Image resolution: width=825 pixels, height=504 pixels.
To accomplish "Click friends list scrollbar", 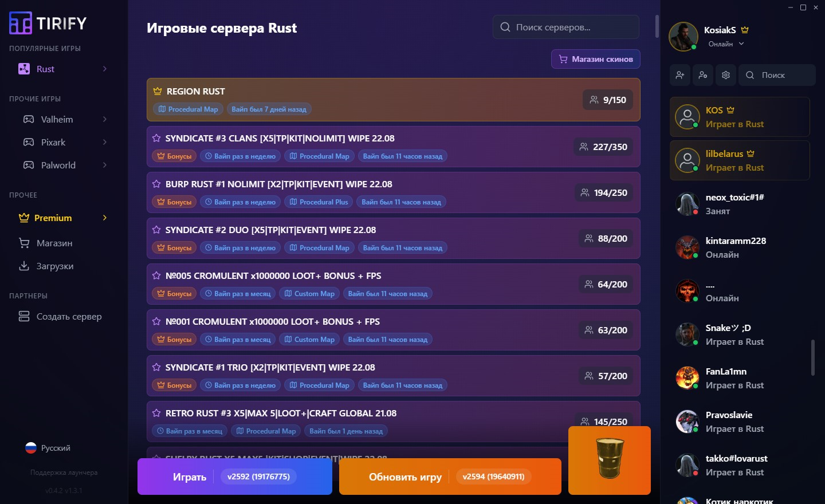I will (x=812, y=357).
